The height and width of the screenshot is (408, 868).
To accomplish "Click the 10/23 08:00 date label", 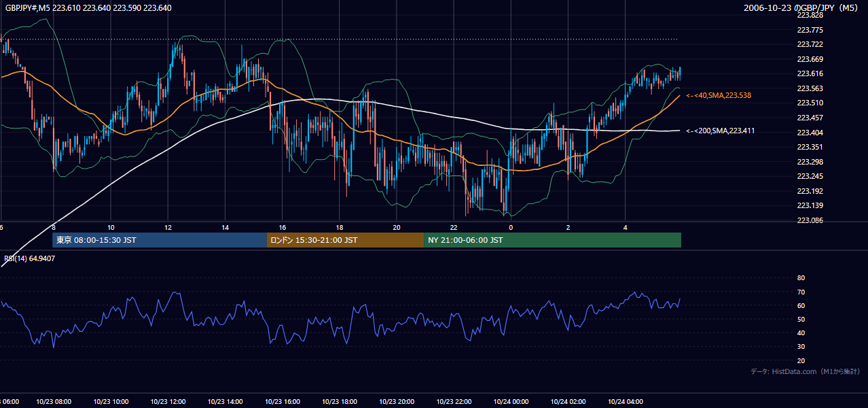I will [x=54, y=401].
